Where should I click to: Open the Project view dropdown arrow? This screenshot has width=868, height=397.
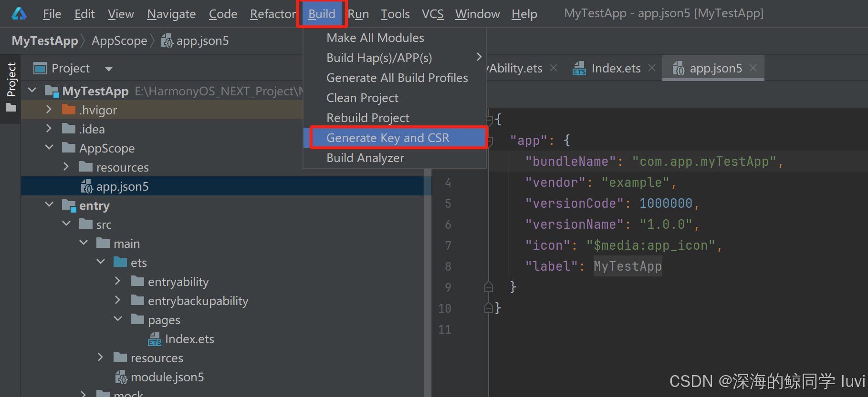tap(109, 69)
